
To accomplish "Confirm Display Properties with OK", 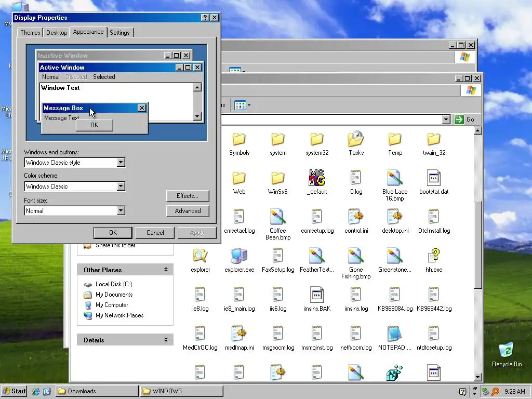I will tap(113, 232).
